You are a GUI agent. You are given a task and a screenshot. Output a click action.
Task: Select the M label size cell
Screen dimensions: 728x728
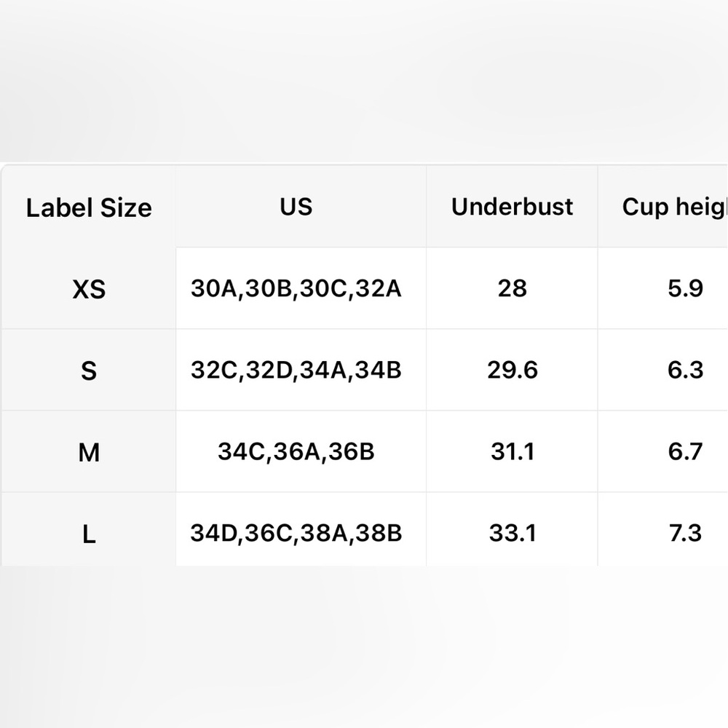(x=89, y=452)
